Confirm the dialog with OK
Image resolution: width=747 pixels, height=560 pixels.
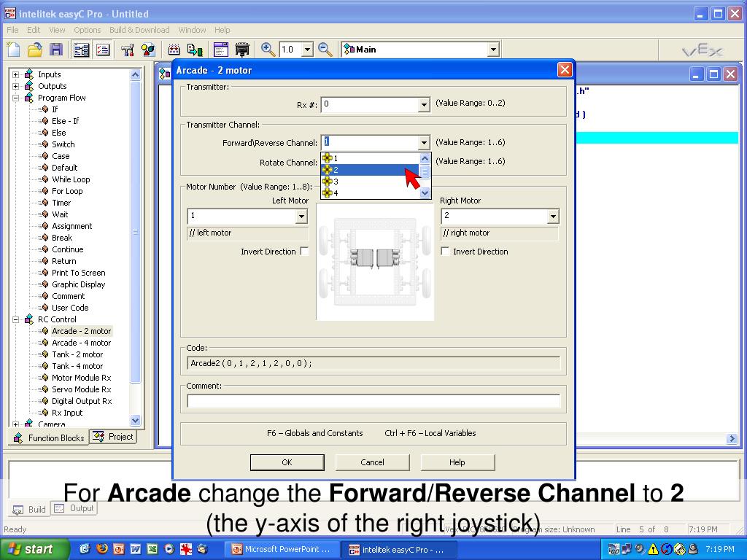[x=287, y=462]
